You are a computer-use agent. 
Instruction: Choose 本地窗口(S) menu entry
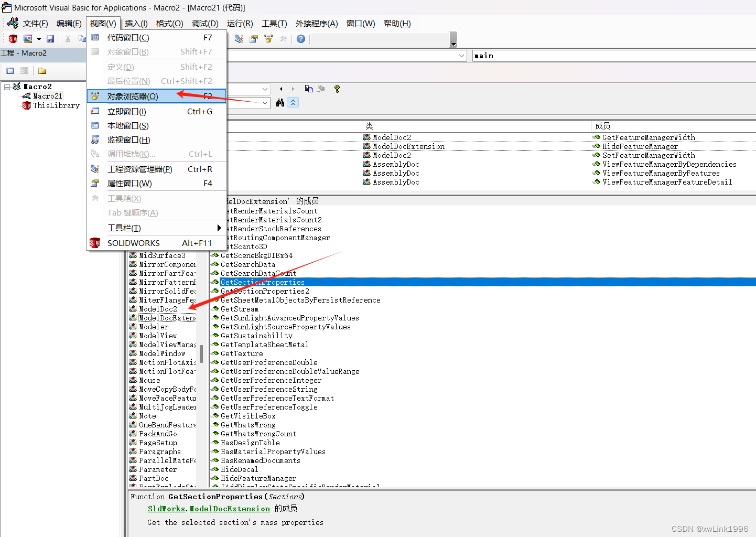tap(156, 125)
